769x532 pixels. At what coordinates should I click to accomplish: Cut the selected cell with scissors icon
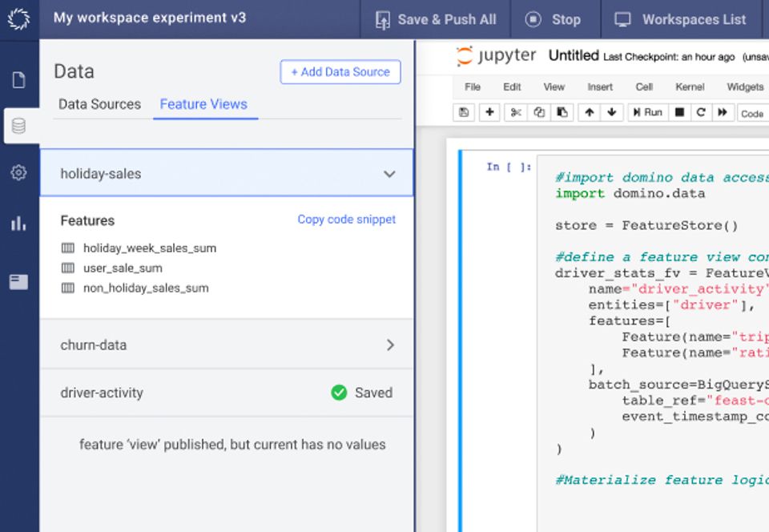[515, 112]
